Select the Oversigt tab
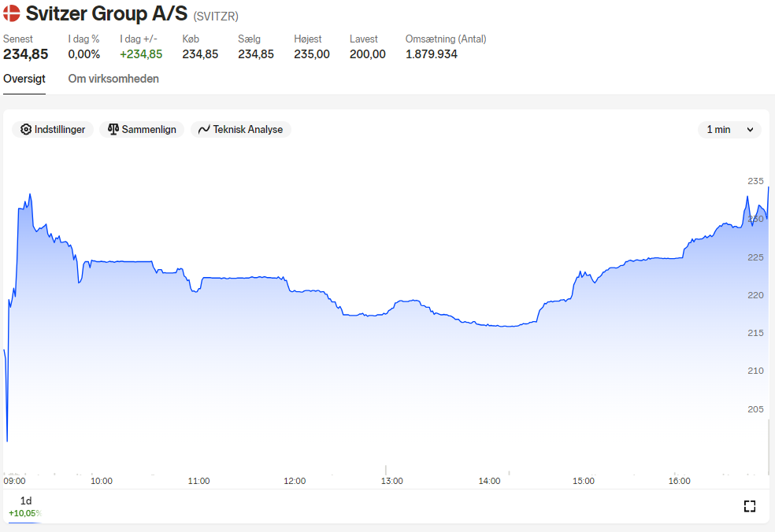Image resolution: width=775 pixels, height=532 pixels. click(24, 79)
